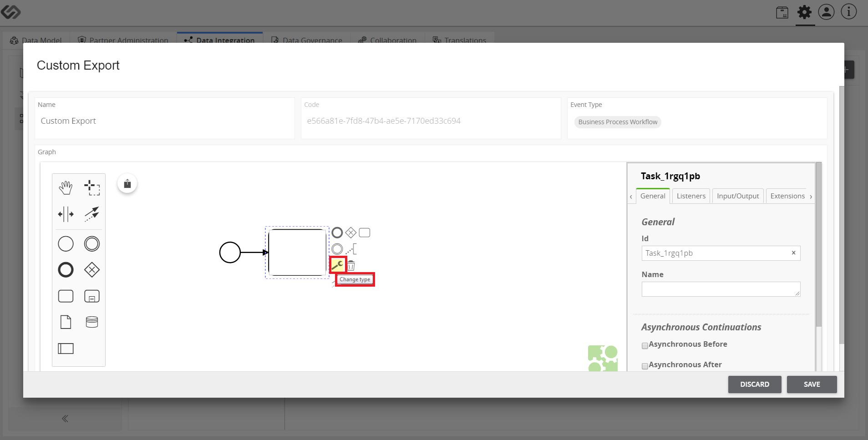Create a task from palette
The width and height of the screenshot is (868, 440).
pyautogui.click(x=66, y=296)
